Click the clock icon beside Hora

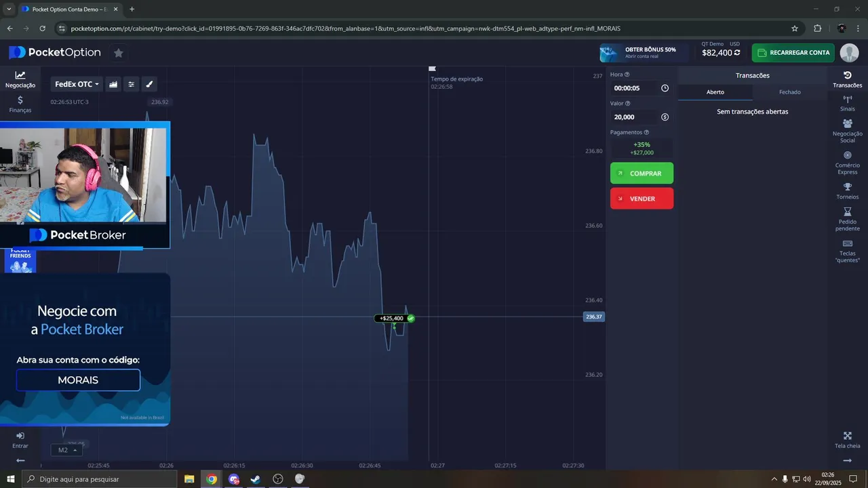coord(665,88)
